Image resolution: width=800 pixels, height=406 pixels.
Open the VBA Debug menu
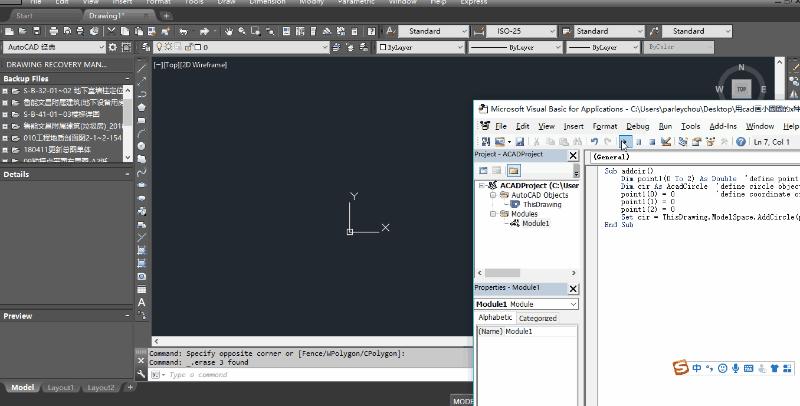(637, 126)
